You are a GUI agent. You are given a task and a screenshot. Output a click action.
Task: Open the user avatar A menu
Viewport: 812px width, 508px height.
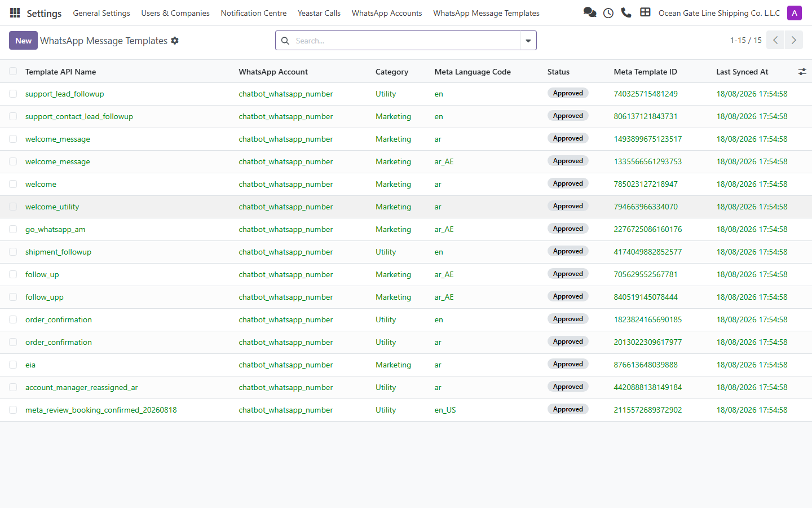click(x=795, y=13)
